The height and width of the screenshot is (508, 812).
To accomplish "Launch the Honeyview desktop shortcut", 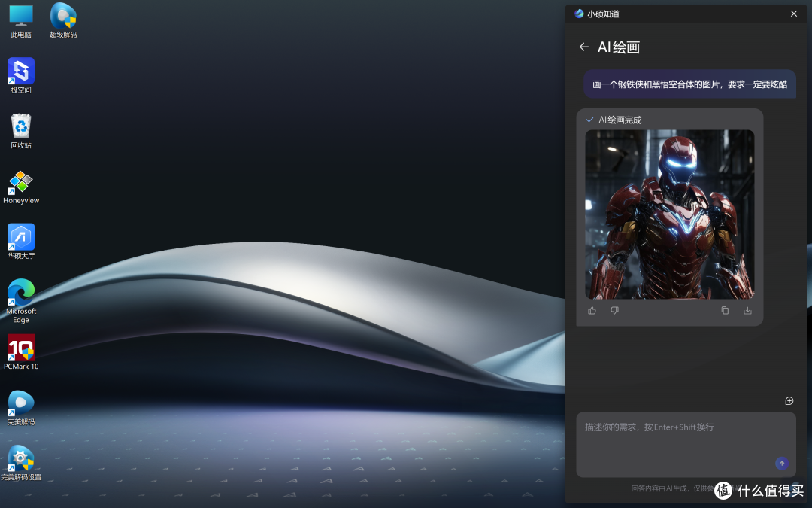I will click(21, 187).
